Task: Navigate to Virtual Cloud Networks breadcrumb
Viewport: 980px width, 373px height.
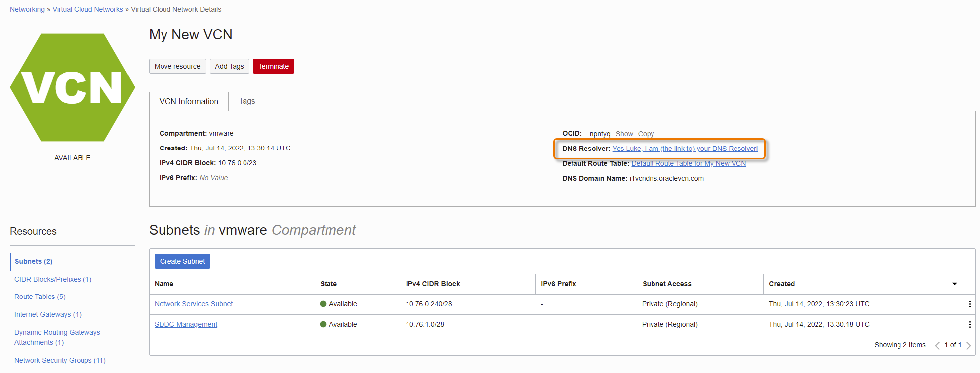Action: coord(87,9)
